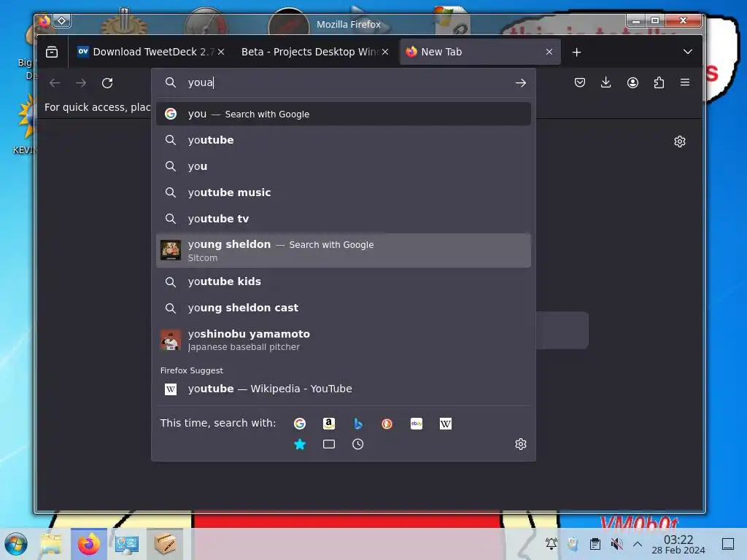This screenshot has width=747, height=560.
Task: Go back to the previous page
Action: [55, 83]
